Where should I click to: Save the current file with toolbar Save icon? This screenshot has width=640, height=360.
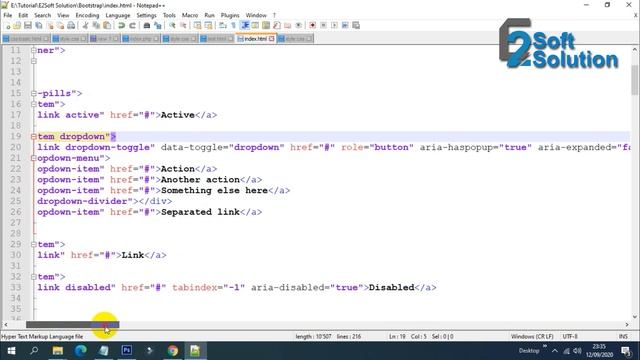tap(28, 25)
